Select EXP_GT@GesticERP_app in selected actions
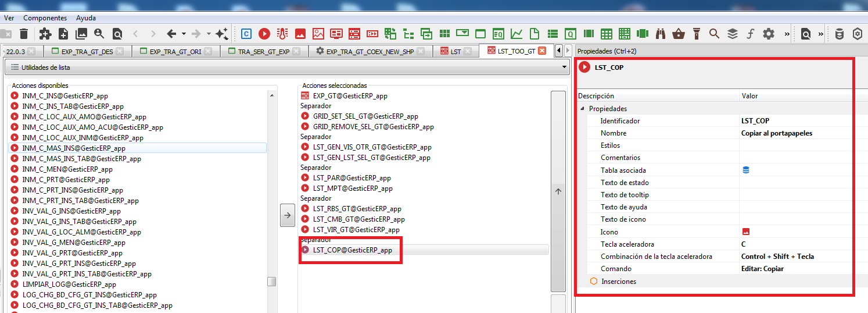868x313 pixels. click(350, 96)
